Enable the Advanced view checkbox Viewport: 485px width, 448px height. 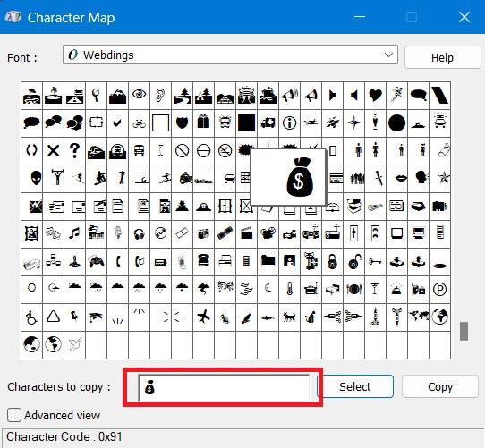point(14,415)
